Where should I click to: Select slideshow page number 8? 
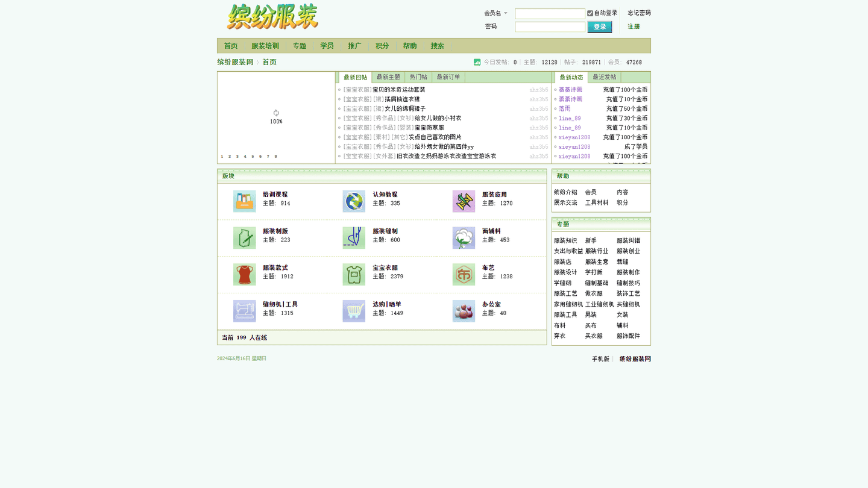[275, 157]
